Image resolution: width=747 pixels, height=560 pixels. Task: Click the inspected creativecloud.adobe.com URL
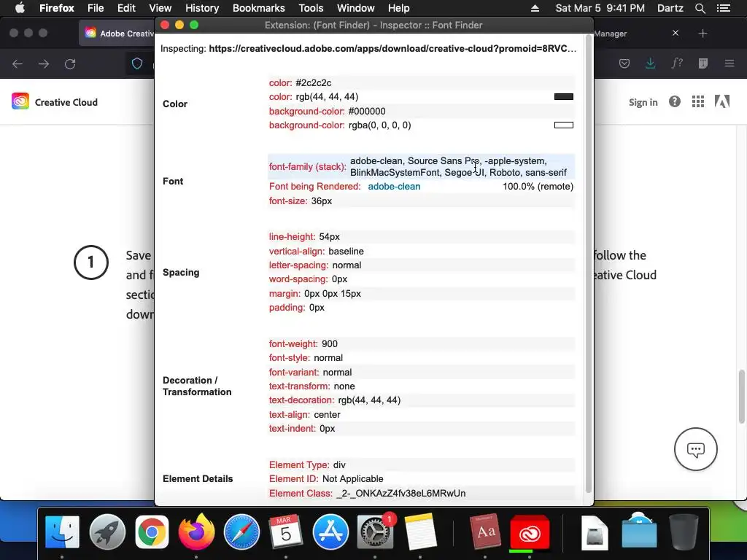(x=392, y=49)
